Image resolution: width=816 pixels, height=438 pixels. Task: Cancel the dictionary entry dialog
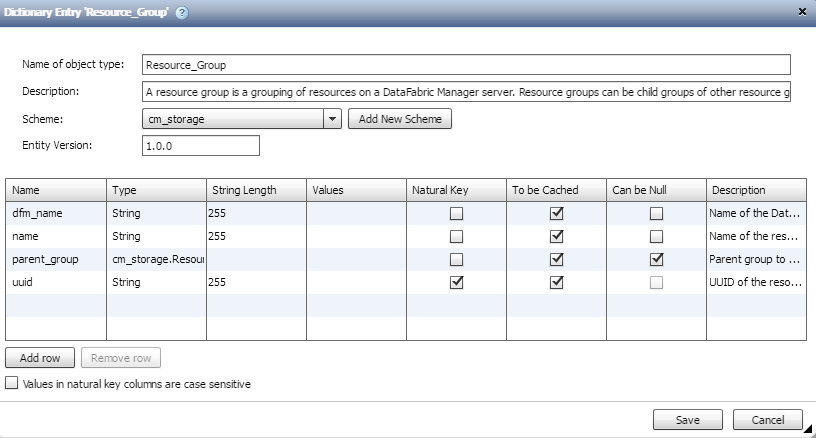pos(767,419)
